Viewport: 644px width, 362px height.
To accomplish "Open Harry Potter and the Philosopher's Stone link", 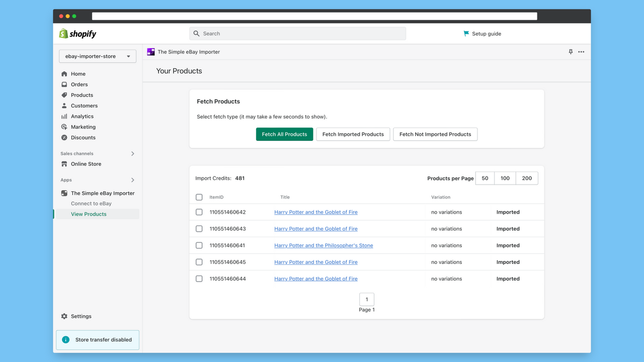I will (x=324, y=245).
